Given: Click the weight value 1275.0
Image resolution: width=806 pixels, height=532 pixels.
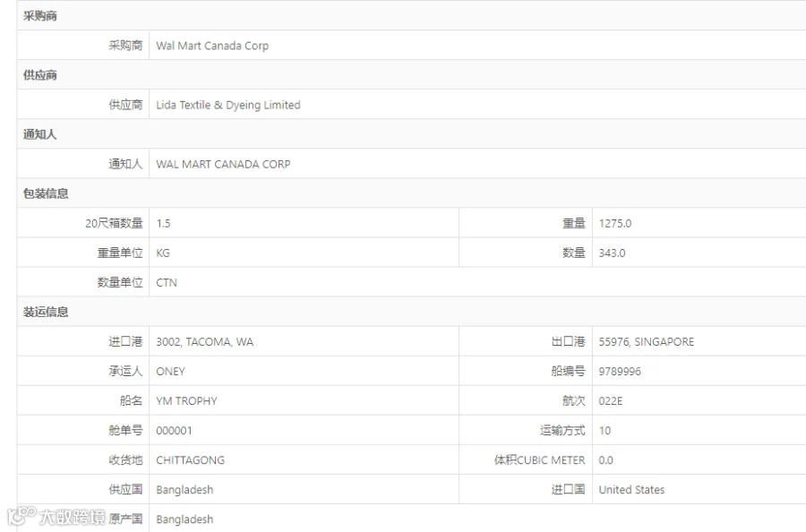Looking at the screenshot, I should pyautogui.click(x=614, y=223).
